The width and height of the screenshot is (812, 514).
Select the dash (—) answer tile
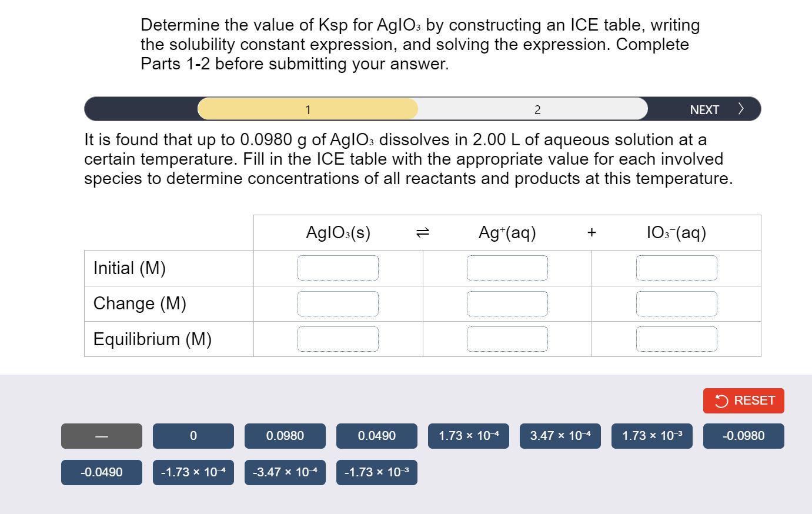[x=101, y=436]
